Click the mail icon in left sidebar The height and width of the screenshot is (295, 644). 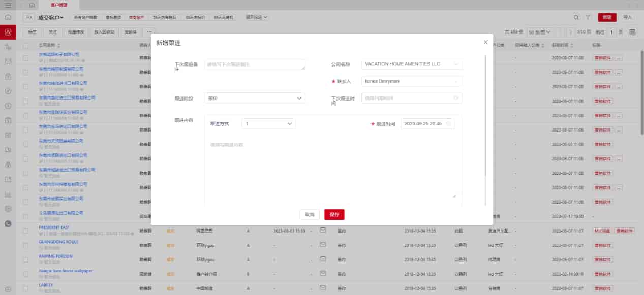[x=8, y=61]
